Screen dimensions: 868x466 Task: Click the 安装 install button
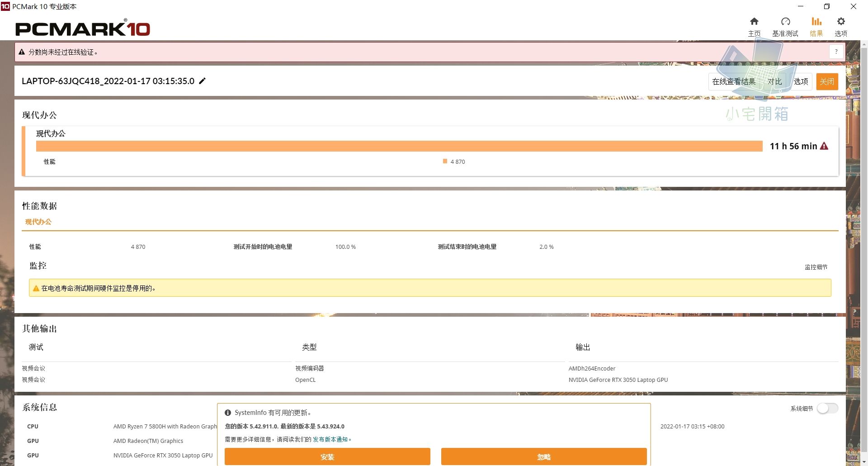[327, 456]
